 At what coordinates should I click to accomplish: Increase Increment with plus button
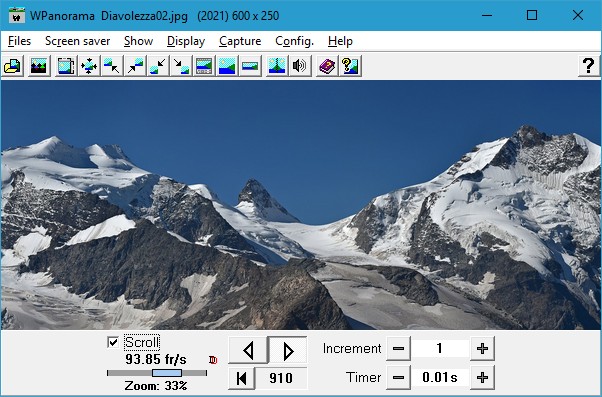482,349
